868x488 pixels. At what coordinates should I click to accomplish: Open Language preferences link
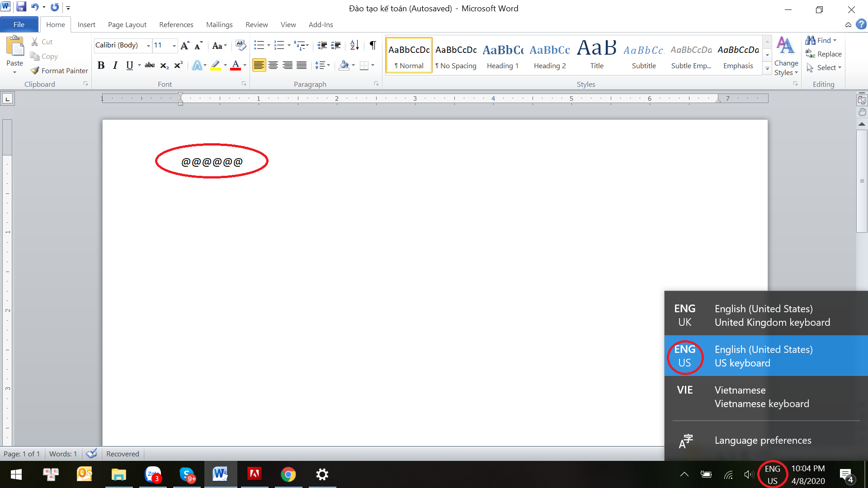pos(763,440)
